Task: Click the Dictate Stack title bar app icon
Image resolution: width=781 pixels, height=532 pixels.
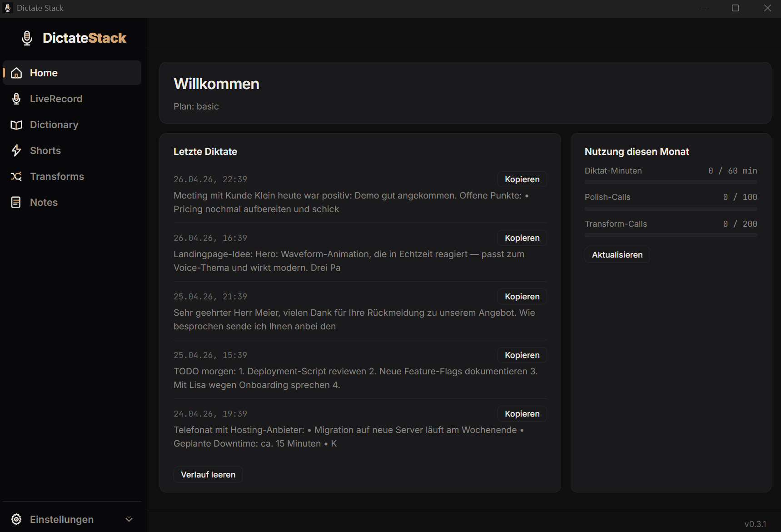Action: [8, 8]
